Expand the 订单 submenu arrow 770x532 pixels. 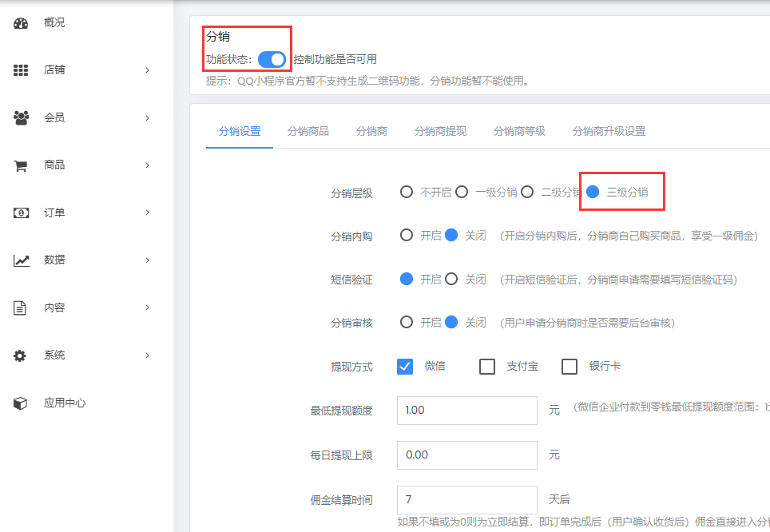pyautogui.click(x=147, y=212)
